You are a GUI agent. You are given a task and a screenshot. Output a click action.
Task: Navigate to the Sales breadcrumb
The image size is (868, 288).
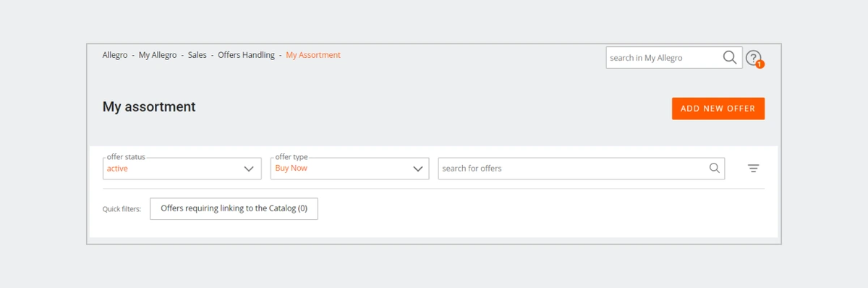197,55
